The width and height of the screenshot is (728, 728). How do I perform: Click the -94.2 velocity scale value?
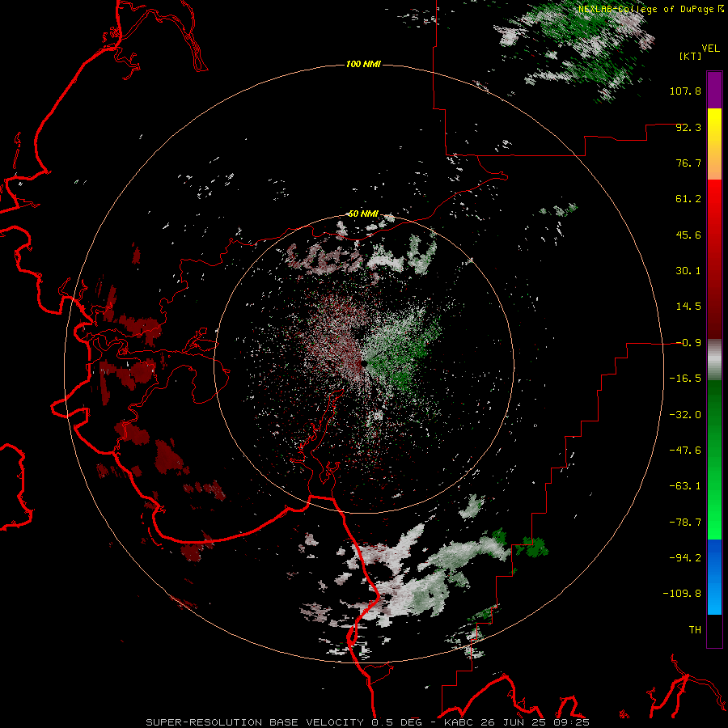coord(685,558)
